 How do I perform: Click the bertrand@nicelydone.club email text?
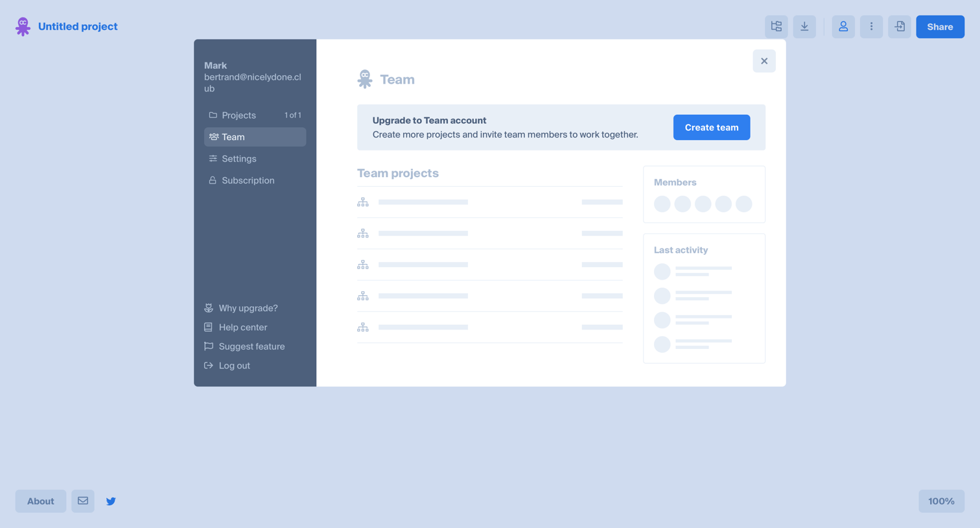[253, 83]
